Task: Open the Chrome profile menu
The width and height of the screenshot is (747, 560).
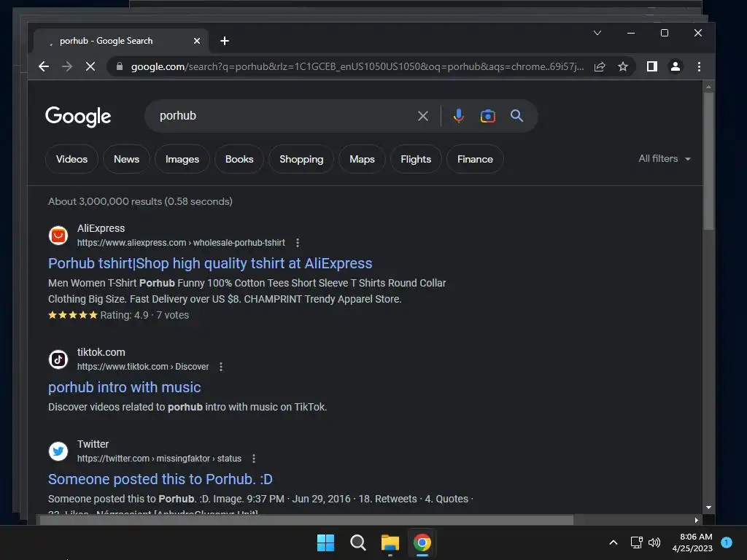Action: click(x=675, y=66)
